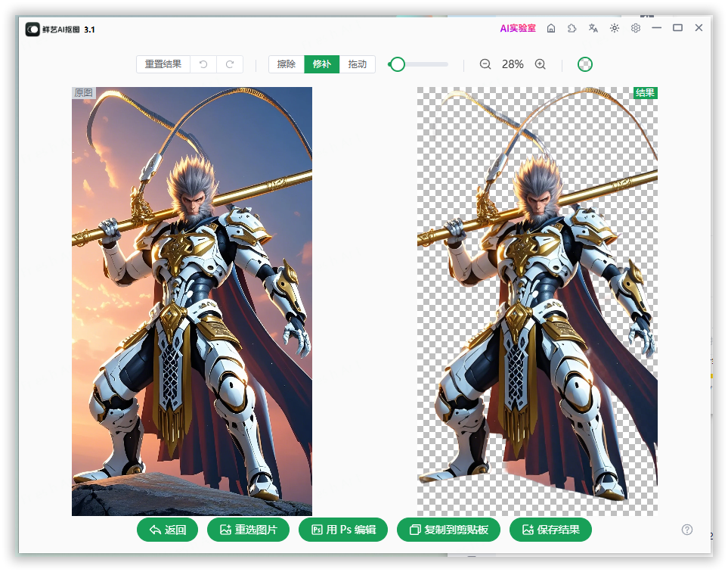Click 重选图片 to reselect image
The image size is (728, 572).
click(x=249, y=530)
